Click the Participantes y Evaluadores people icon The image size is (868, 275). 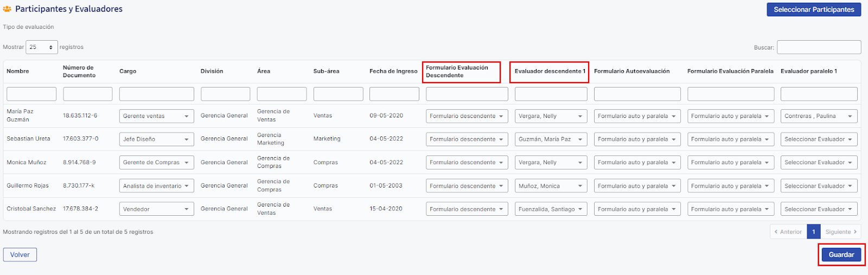point(7,9)
